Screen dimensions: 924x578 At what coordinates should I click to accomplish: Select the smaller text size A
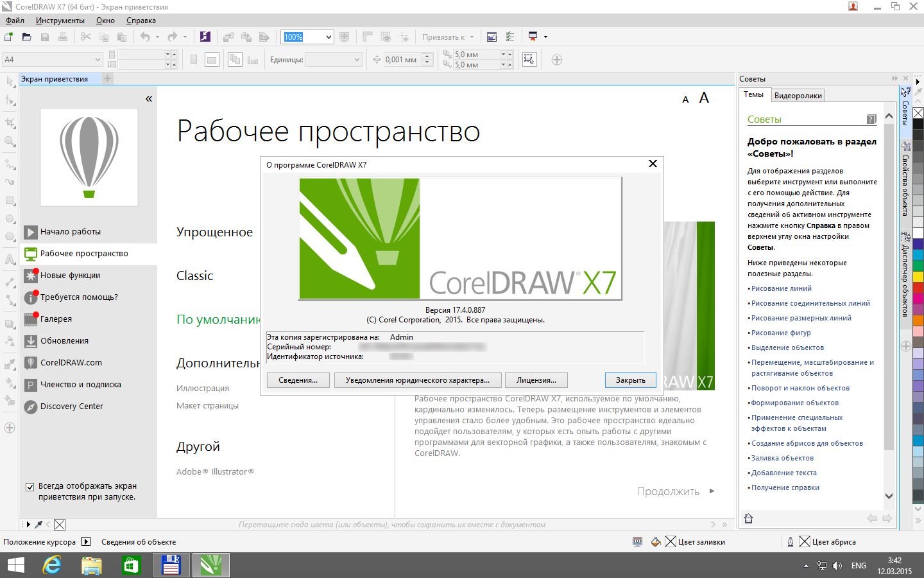(685, 100)
